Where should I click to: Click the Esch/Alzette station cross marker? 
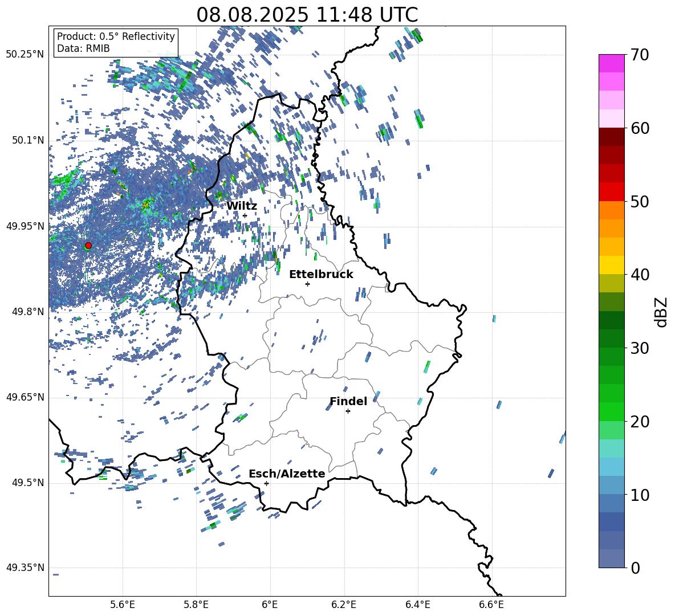coord(266,483)
